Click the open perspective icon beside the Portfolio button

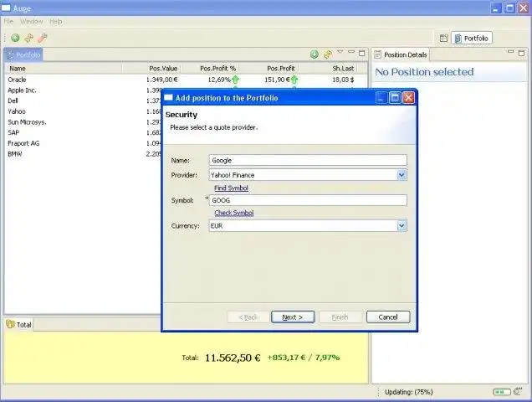pyautogui.click(x=443, y=38)
